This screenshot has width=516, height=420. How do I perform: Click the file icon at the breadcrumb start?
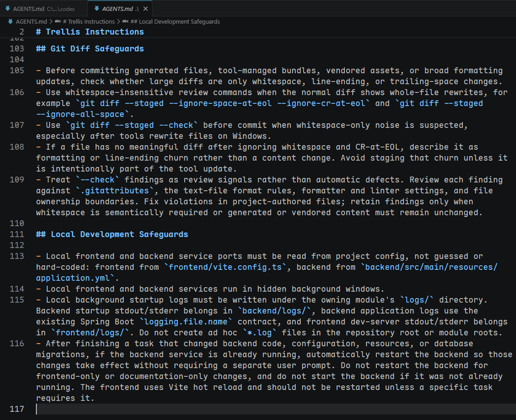point(10,21)
